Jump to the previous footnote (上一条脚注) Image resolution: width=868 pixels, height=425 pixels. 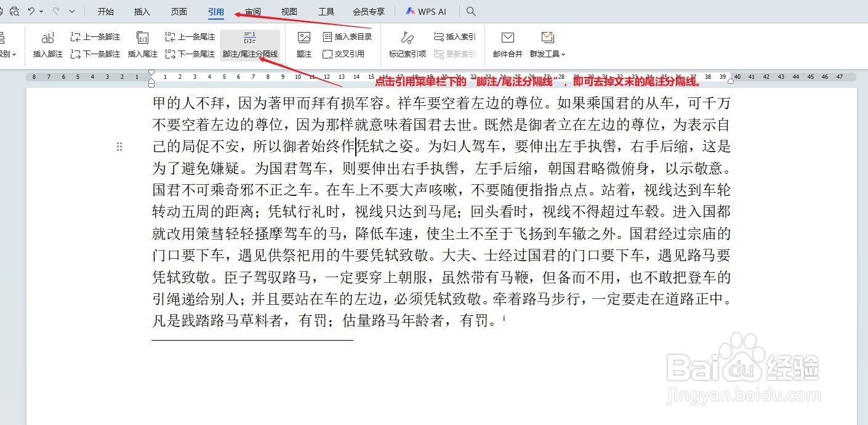[x=94, y=36]
